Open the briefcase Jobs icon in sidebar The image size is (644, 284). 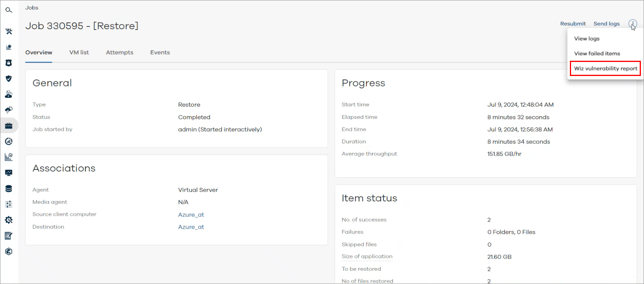pos(9,126)
